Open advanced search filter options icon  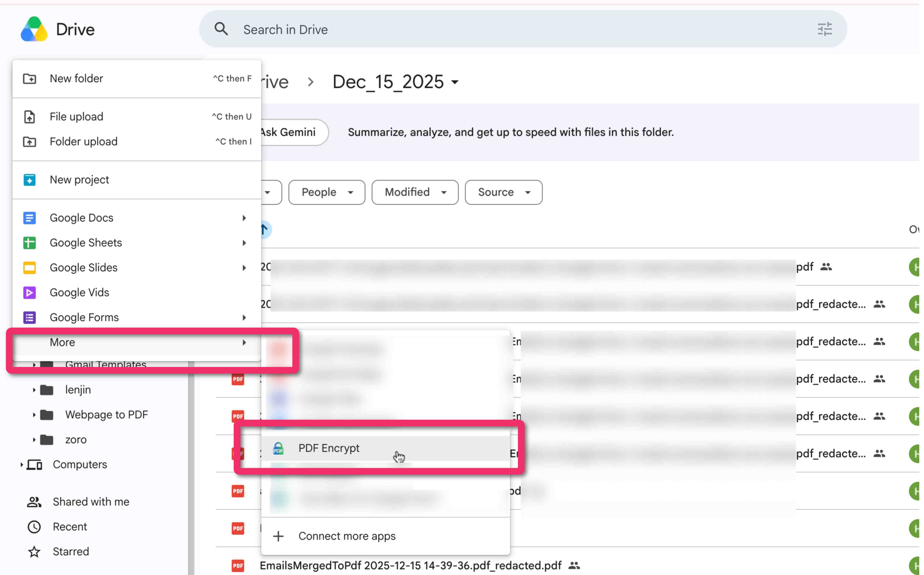pos(824,29)
